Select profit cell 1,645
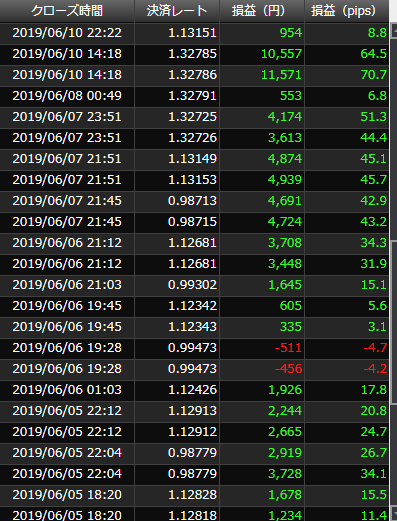 tap(262, 285)
